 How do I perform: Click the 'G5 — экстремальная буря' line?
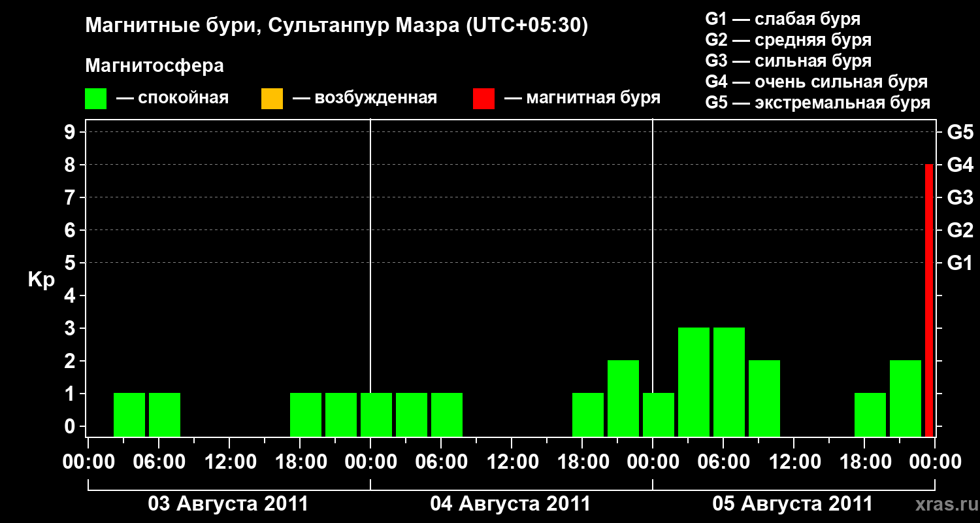(x=817, y=103)
